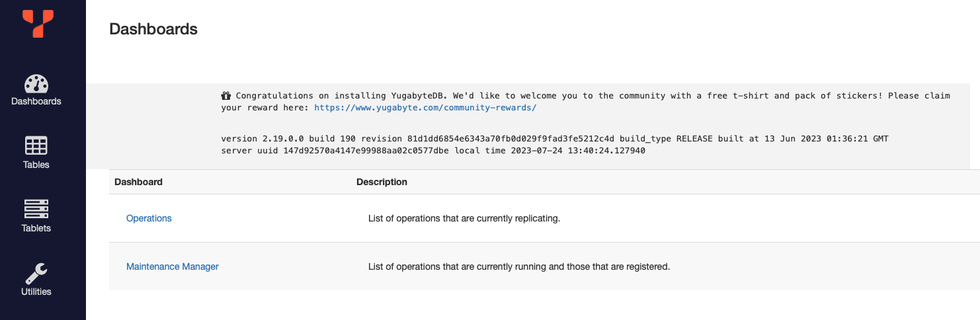Open Dashboards via the gauge icon
This screenshot has height=320, width=980.
point(36,84)
